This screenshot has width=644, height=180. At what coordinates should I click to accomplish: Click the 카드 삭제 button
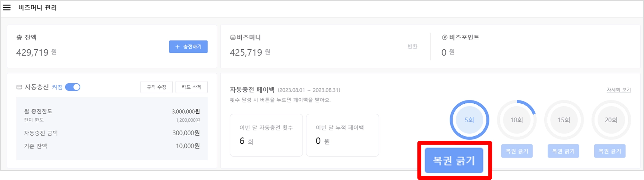click(x=192, y=87)
